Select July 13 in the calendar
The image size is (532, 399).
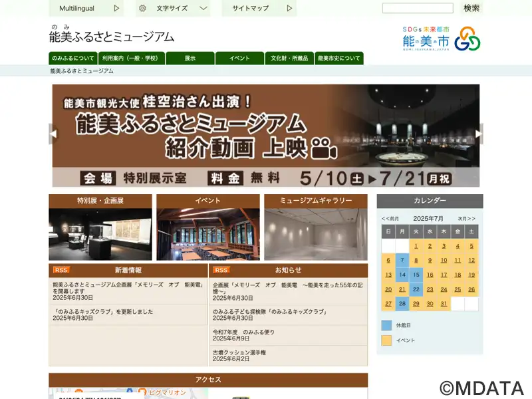coord(388,275)
